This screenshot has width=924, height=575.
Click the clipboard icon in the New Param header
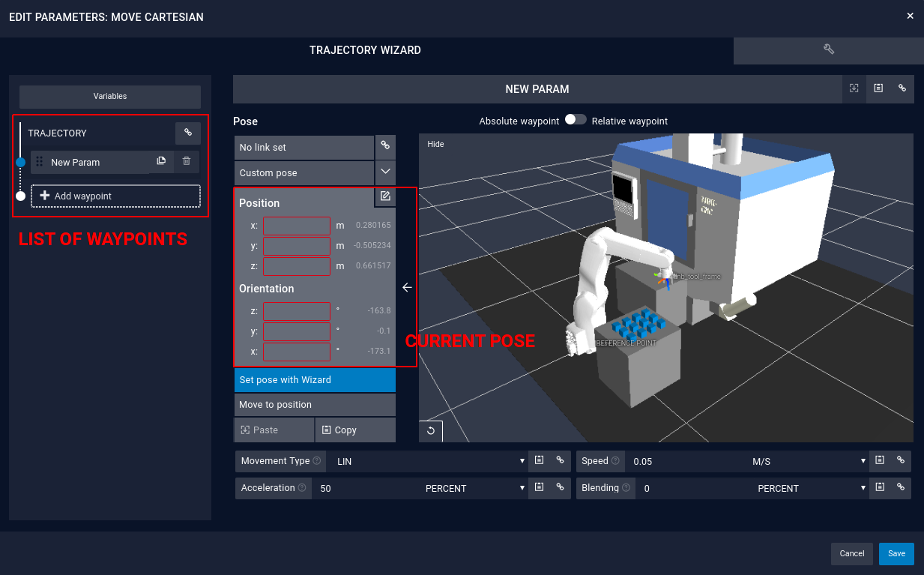[x=878, y=88]
